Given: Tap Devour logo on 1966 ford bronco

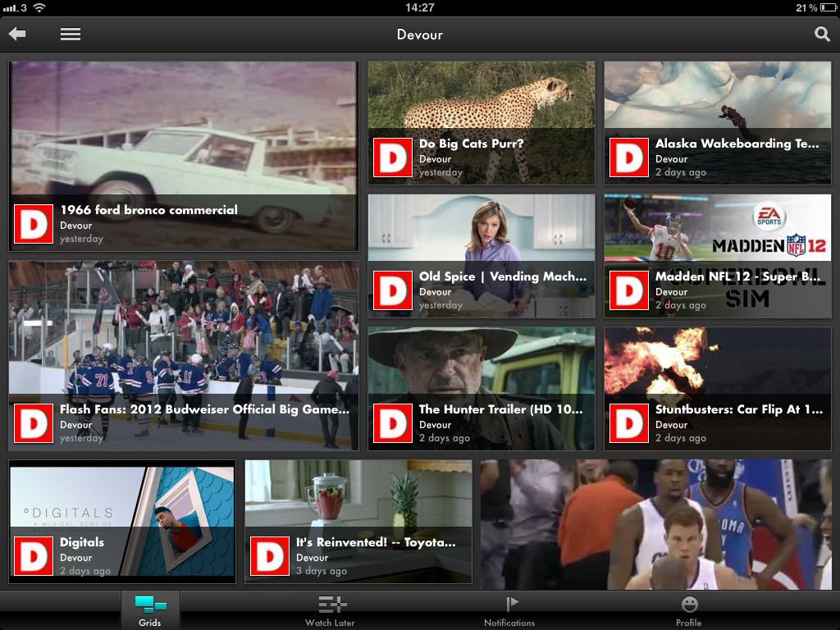Looking at the screenshot, I should point(33,224).
